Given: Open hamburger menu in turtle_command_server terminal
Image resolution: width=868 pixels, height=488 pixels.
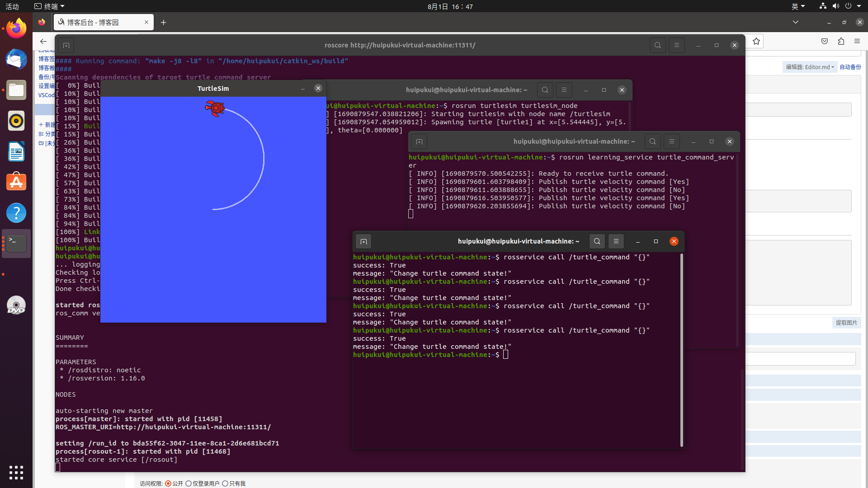Looking at the screenshot, I should pyautogui.click(x=671, y=141).
